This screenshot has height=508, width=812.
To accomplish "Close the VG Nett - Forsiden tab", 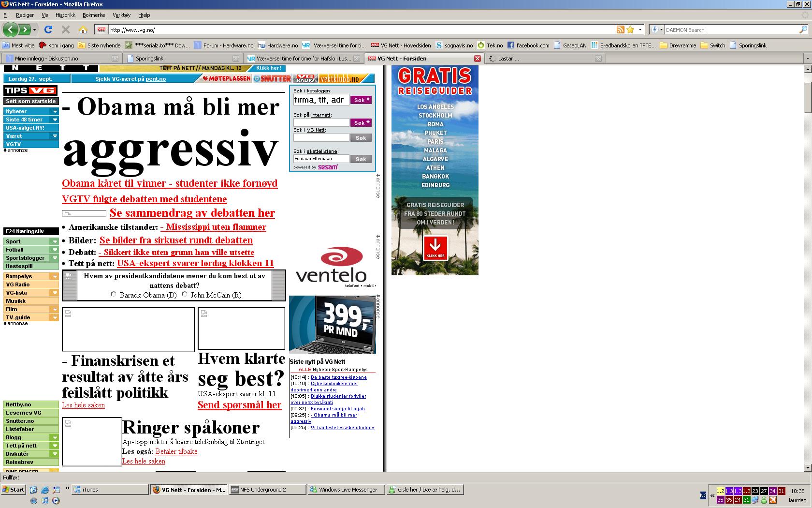I will 477,59.
